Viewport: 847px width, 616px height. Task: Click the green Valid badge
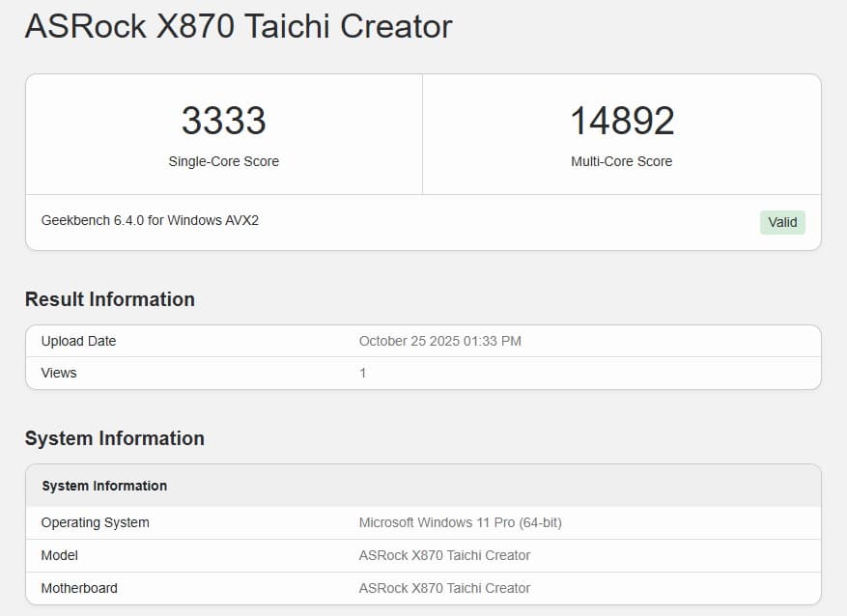coord(781,222)
